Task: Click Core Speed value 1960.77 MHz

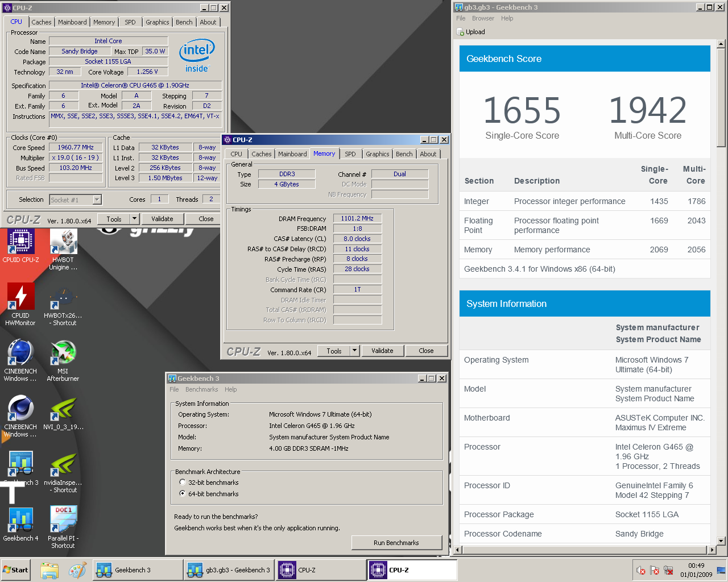Action: 76,147
